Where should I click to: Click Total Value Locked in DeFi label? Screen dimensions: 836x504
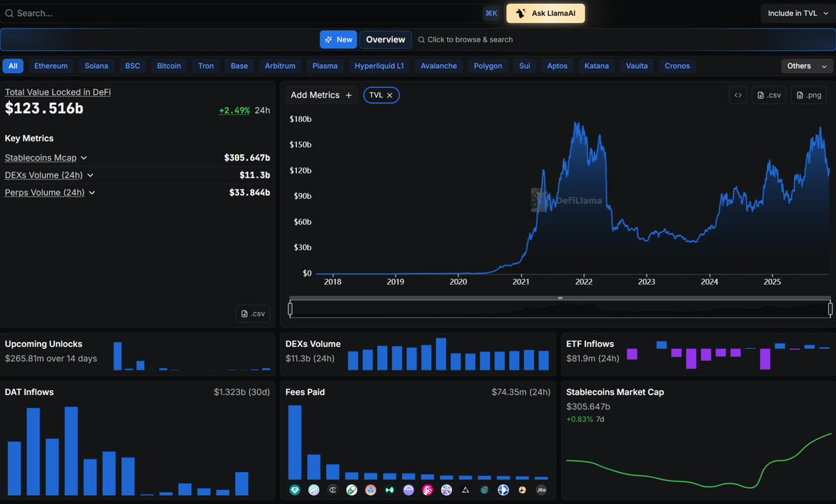(58, 92)
